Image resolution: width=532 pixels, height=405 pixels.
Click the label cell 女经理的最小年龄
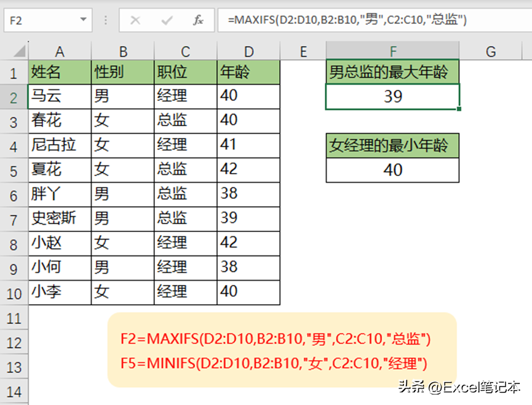(392, 146)
